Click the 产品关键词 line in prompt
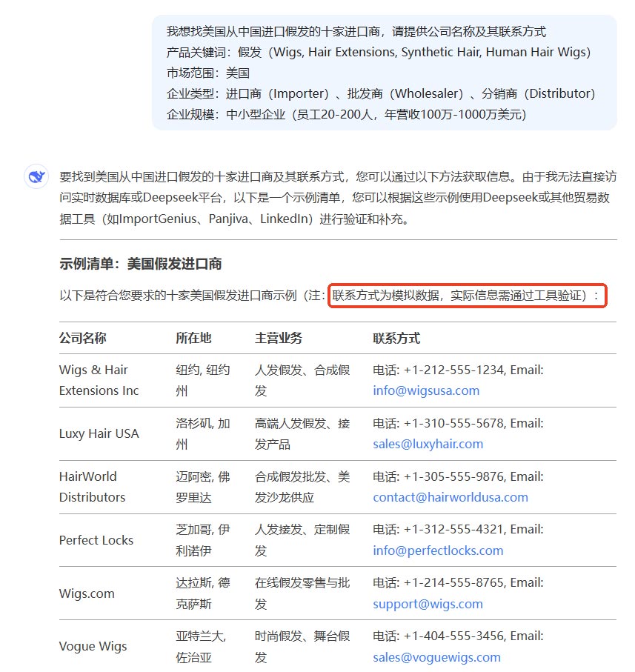Viewport: 635px width, 672px height. click(x=379, y=53)
